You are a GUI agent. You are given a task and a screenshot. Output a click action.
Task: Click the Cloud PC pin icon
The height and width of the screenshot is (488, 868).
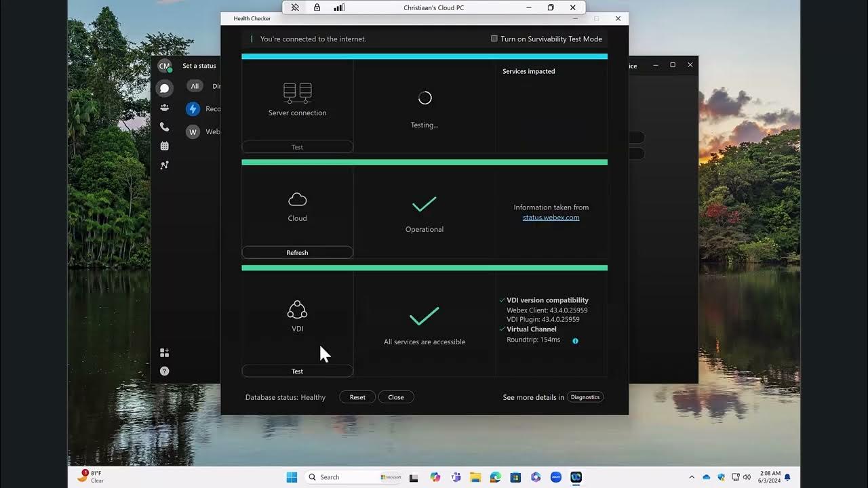pos(295,7)
